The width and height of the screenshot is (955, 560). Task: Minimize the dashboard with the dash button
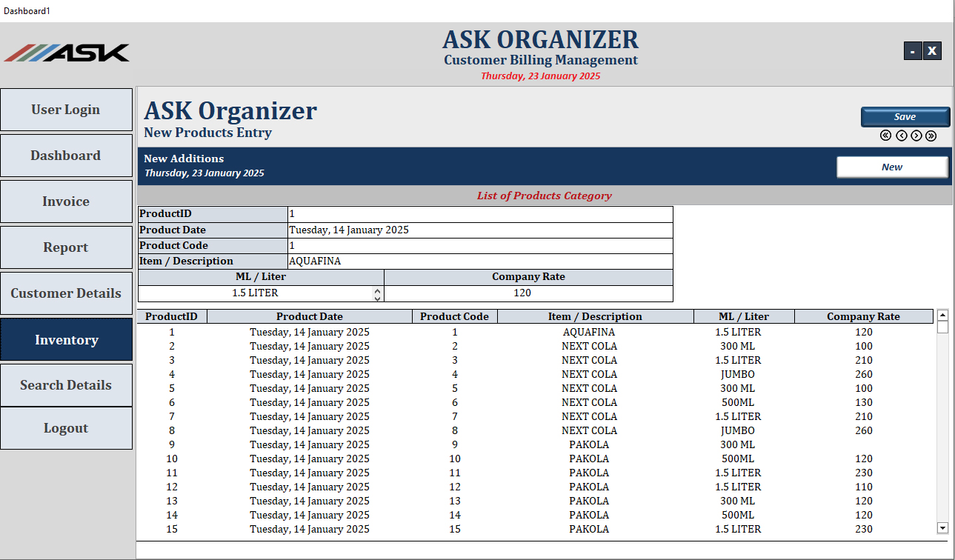[913, 50]
